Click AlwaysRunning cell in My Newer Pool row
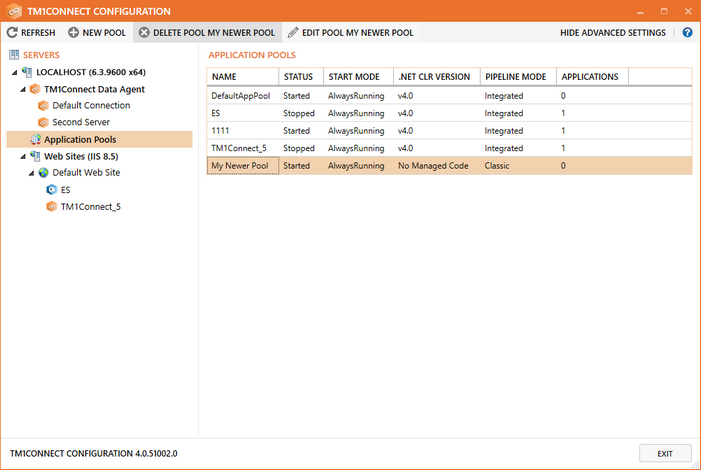Screen dimensions: 701x470 coord(356,165)
